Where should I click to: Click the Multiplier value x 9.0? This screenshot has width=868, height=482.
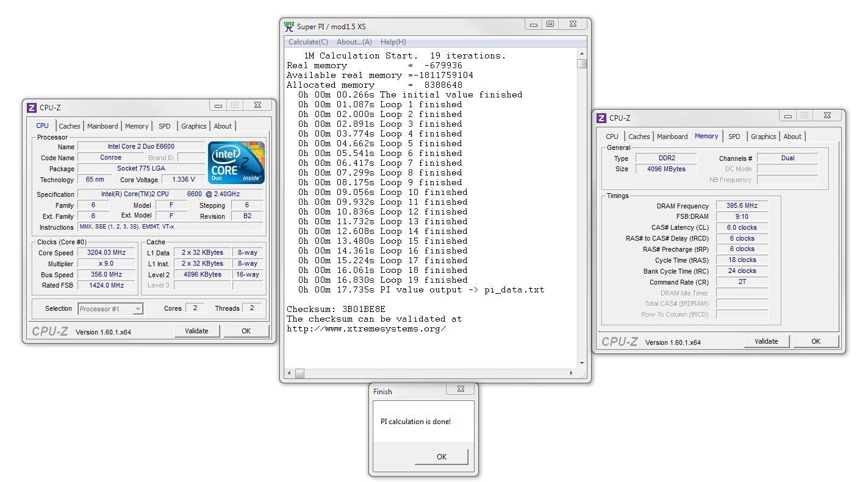pos(107,263)
